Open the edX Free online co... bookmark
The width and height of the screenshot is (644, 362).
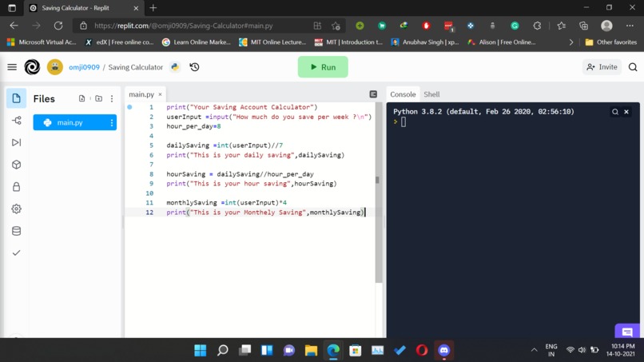tap(119, 42)
